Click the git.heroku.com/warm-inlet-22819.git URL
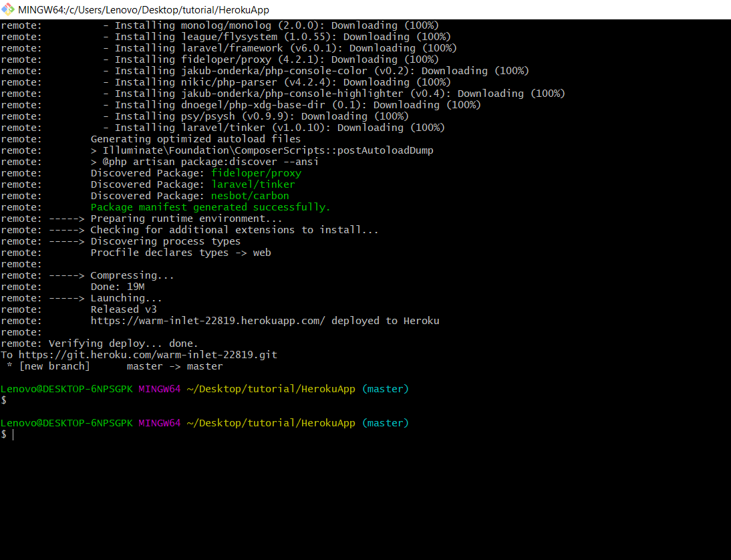731x560 pixels. 148,355
